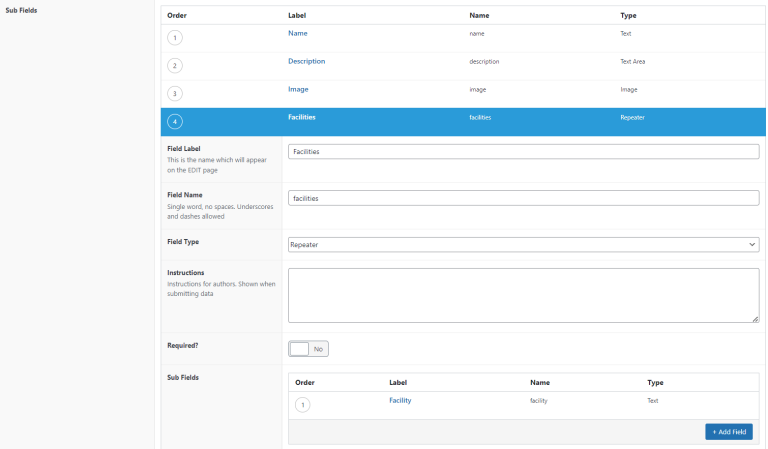This screenshot has width=768, height=449.
Task: Click order circle 1 of Facility sub field
Action: [x=304, y=405]
